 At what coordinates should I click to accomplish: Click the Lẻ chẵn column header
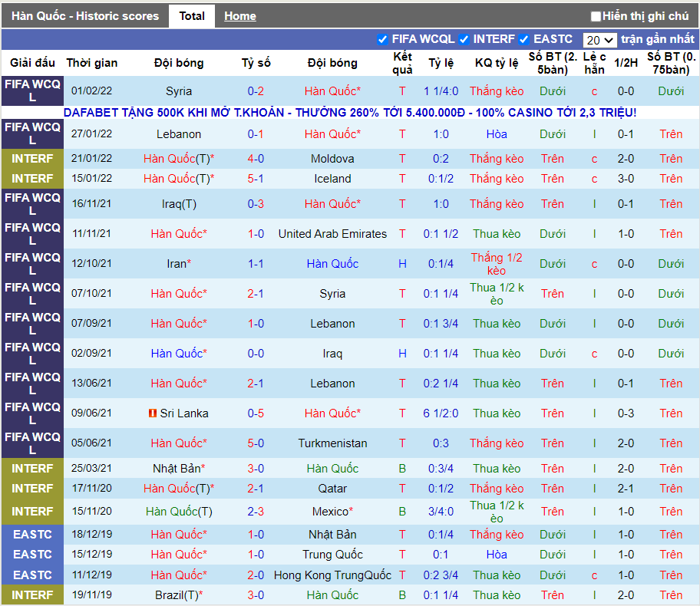(x=594, y=63)
